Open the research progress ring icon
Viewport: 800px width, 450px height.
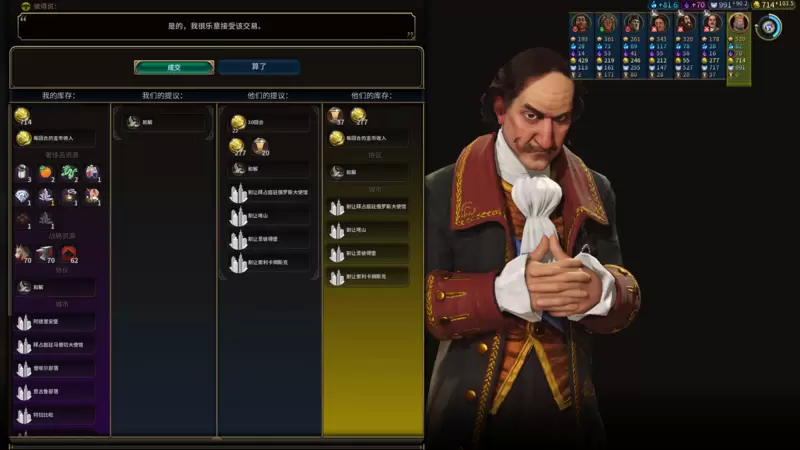click(768, 27)
